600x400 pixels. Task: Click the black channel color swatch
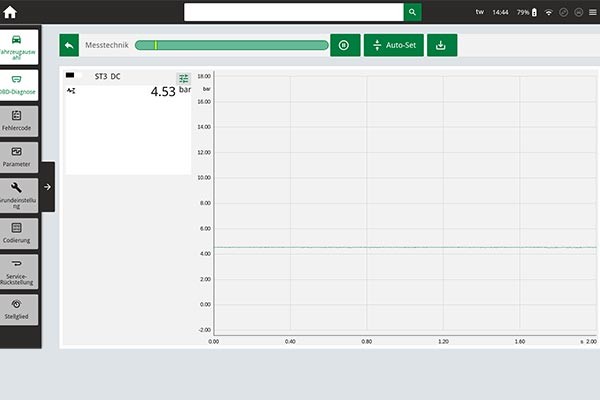[70, 75]
